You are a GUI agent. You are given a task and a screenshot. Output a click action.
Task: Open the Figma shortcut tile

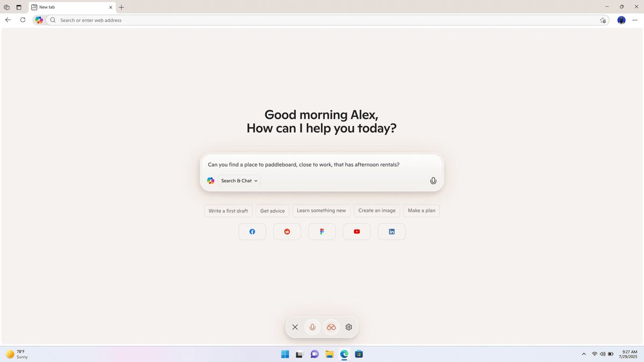coord(322,232)
